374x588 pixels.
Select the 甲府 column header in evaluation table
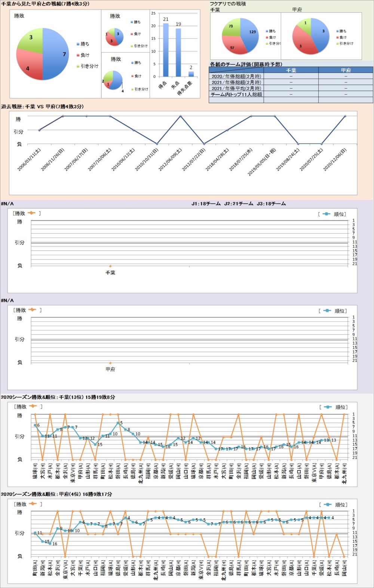click(346, 70)
